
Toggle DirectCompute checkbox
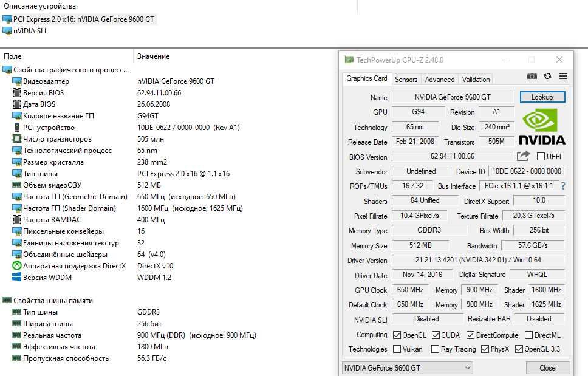pos(470,335)
